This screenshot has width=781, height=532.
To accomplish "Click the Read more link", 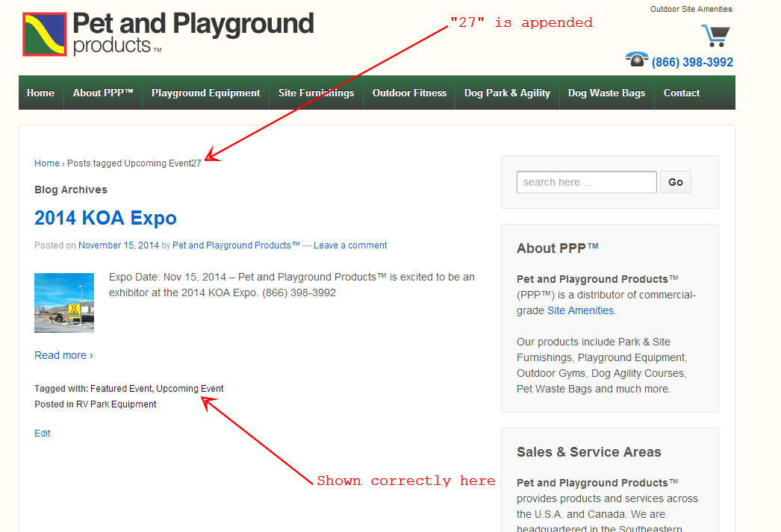I will point(63,355).
